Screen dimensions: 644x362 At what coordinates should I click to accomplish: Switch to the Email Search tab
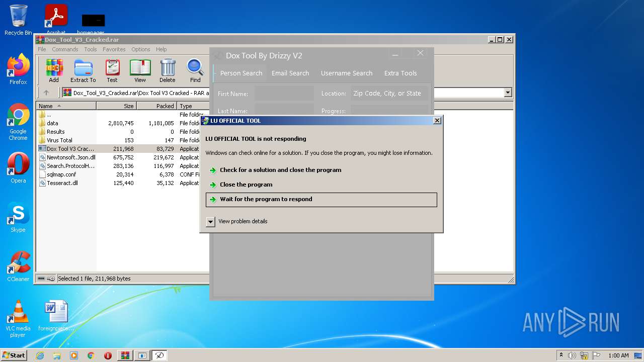290,73
